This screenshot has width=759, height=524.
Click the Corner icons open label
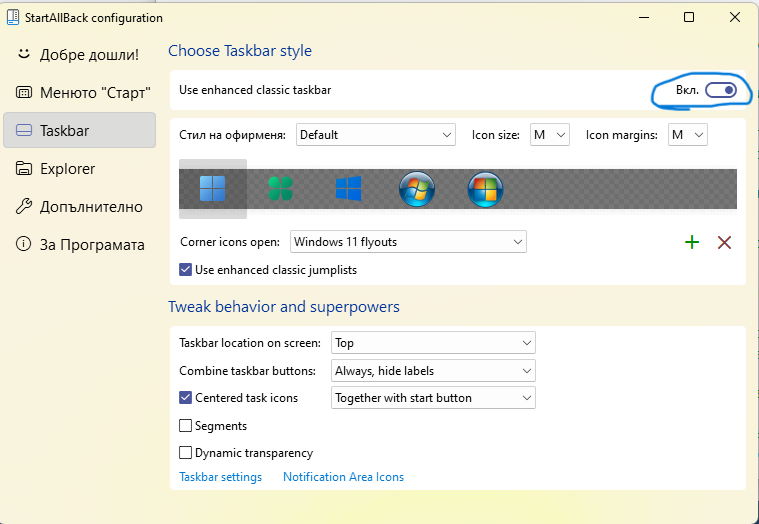(x=230, y=242)
